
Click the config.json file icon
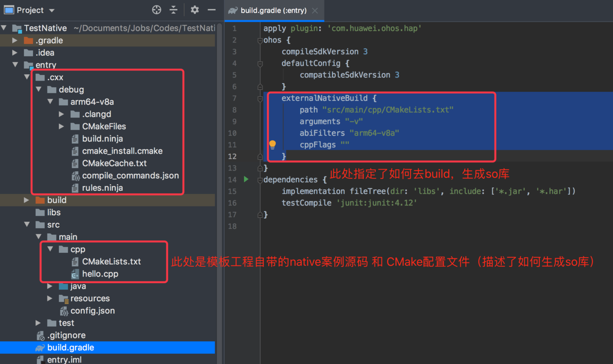tap(64, 311)
